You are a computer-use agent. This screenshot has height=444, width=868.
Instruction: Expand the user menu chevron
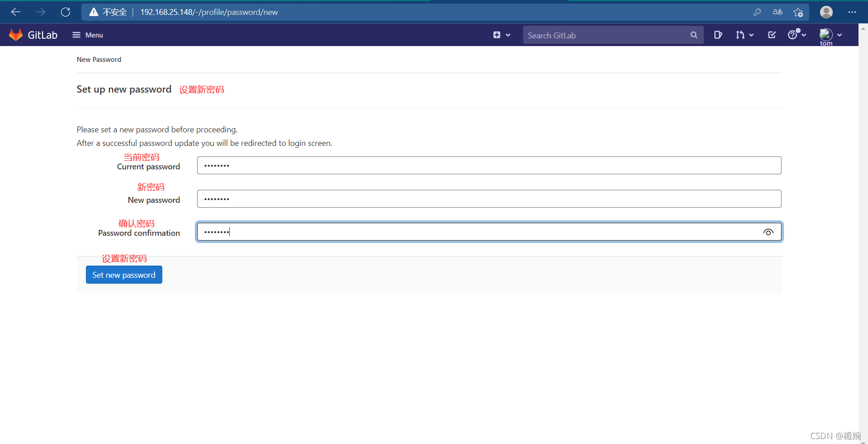click(x=840, y=35)
